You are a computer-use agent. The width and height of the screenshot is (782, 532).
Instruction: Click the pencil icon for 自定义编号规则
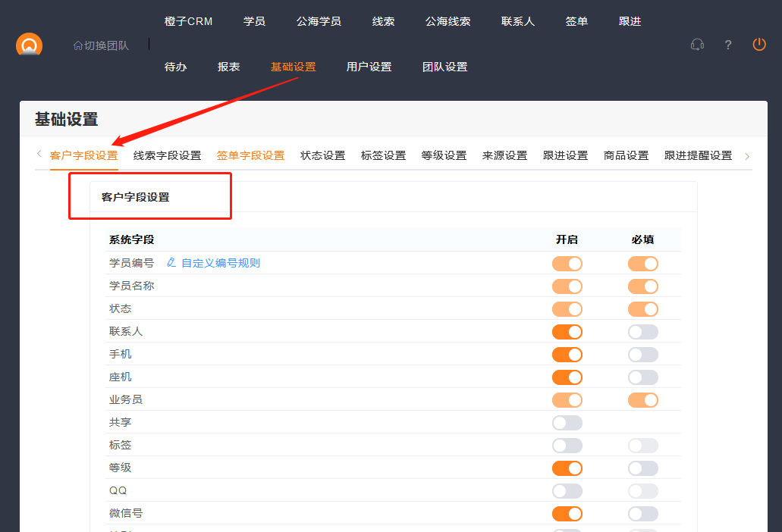(x=171, y=263)
